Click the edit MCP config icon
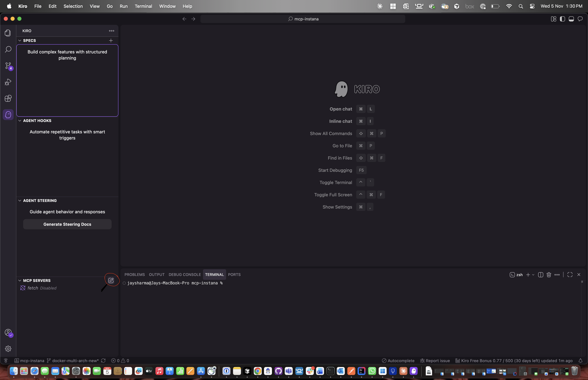Image resolution: width=588 pixels, height=380 pixels. click(x=111, y=280)
